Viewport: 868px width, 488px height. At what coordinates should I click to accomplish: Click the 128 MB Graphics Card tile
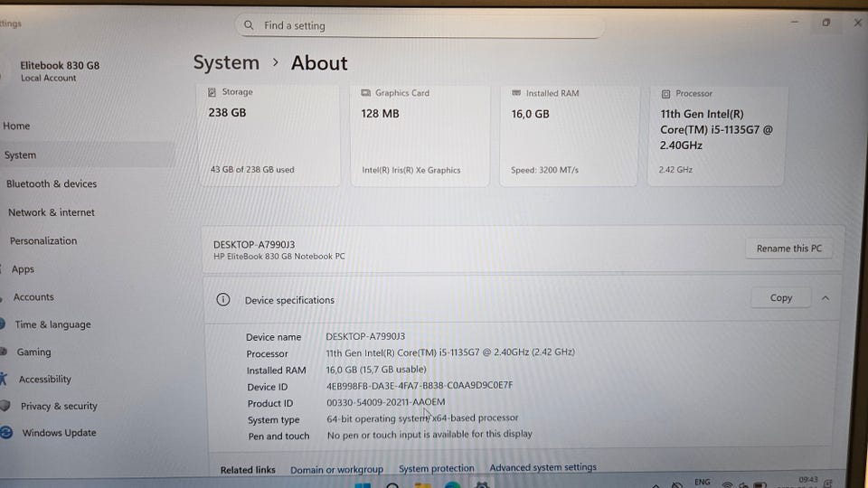click(x=420, y=136)
